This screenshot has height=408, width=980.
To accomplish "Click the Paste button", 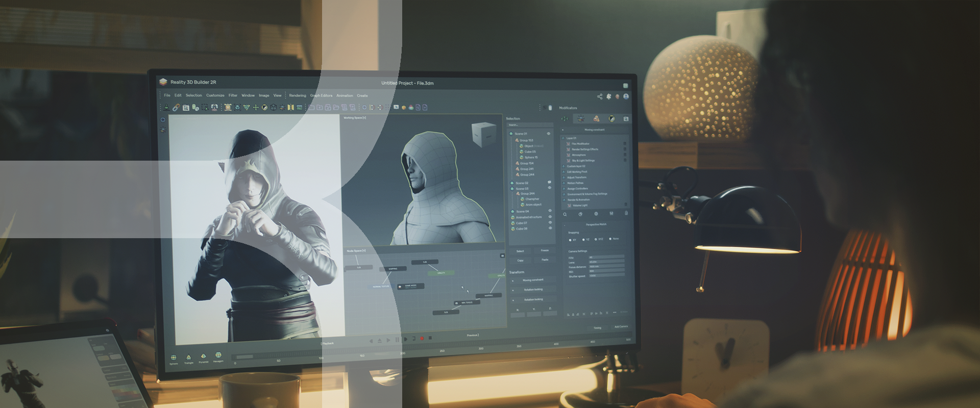I will click(x=545, y=260).
